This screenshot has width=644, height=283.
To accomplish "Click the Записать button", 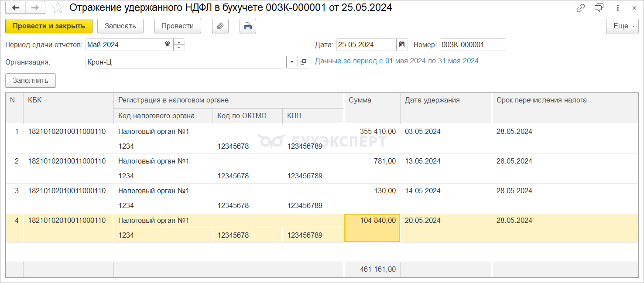I will click(120, 26).
